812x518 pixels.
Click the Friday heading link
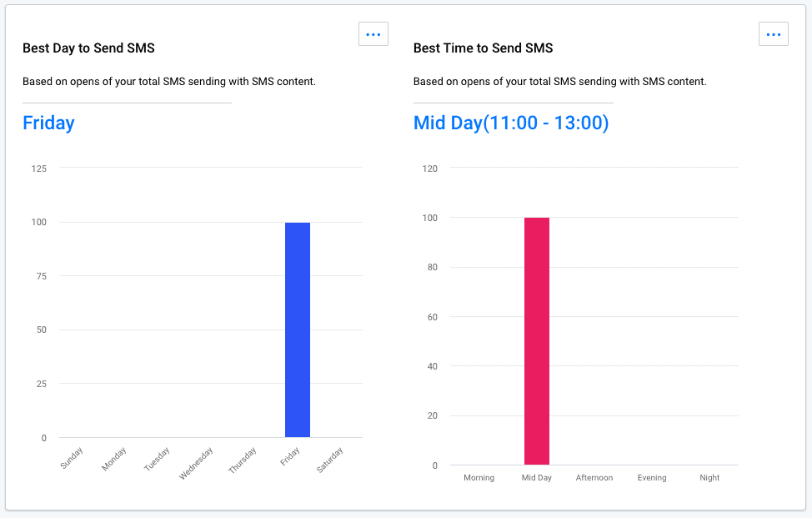coord(48,123)
